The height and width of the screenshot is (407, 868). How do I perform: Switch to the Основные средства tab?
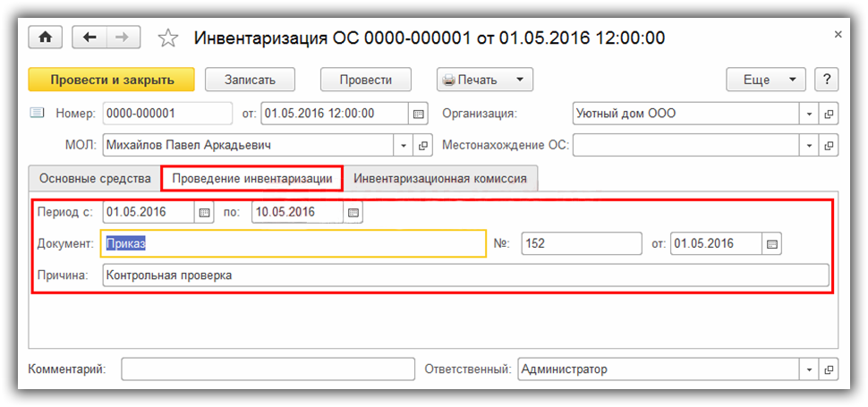click(x=95, y=179)
